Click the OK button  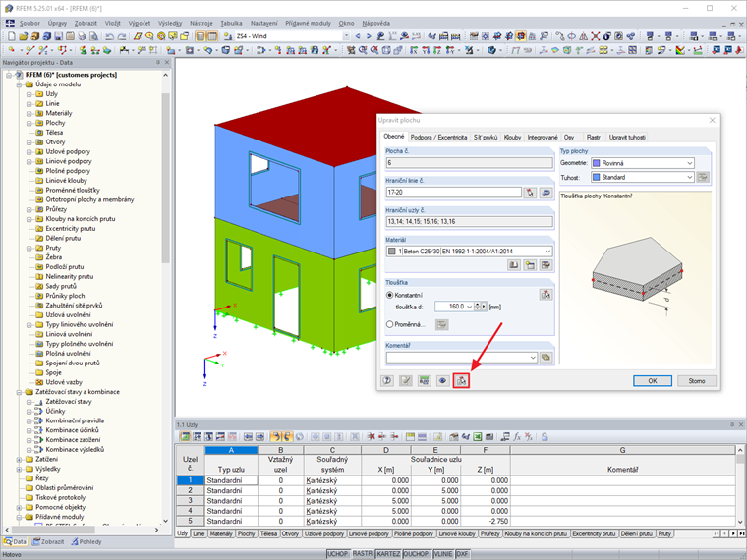[653, 381]
